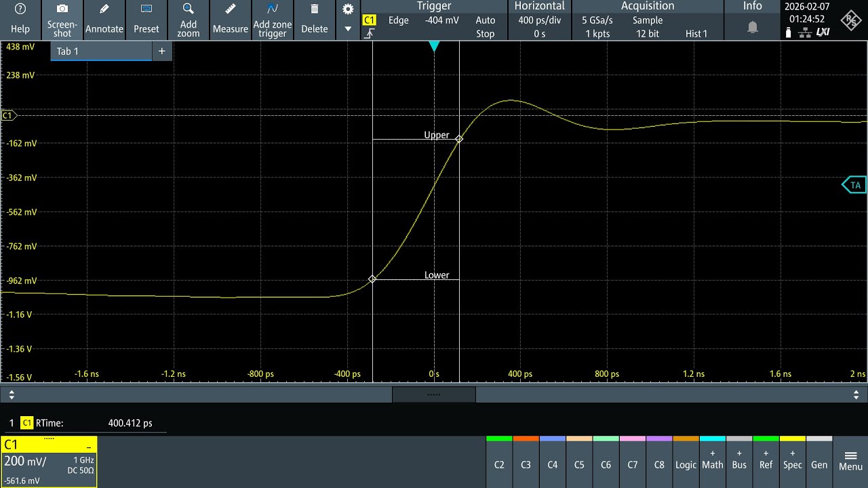This screenshot has height=488, width=868.
Task: Click the C1 trigger source badge
Action: pos(370,20)
